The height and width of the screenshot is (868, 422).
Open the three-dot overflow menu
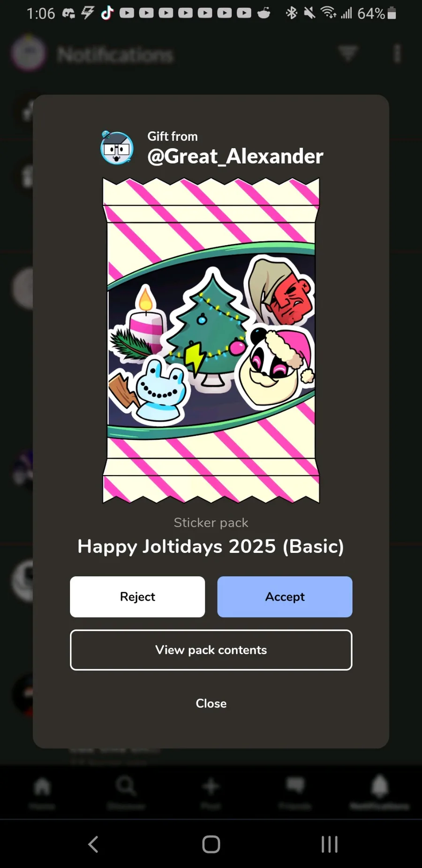pyautogui.click(x=397, y=53)
